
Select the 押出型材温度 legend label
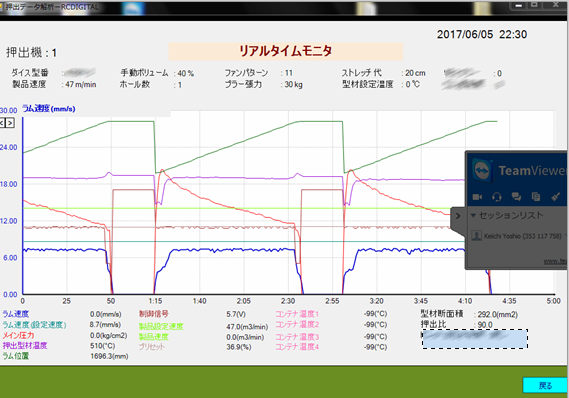pyautogui.click(x=25, y=345)
